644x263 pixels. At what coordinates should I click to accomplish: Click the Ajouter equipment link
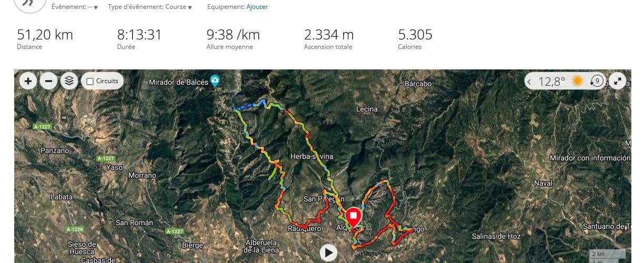click(x=257, y=7)
